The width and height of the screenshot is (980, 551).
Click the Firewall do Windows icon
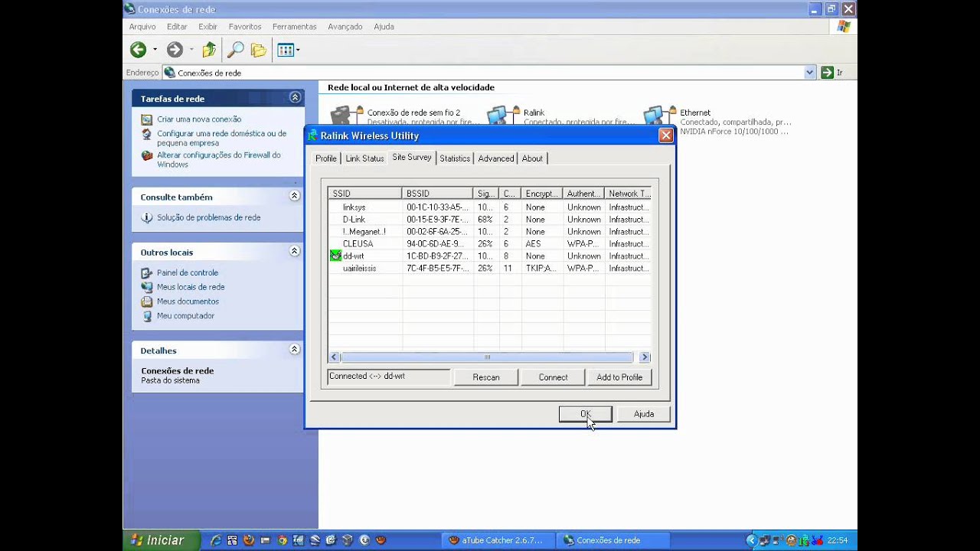tap(147, 155)
